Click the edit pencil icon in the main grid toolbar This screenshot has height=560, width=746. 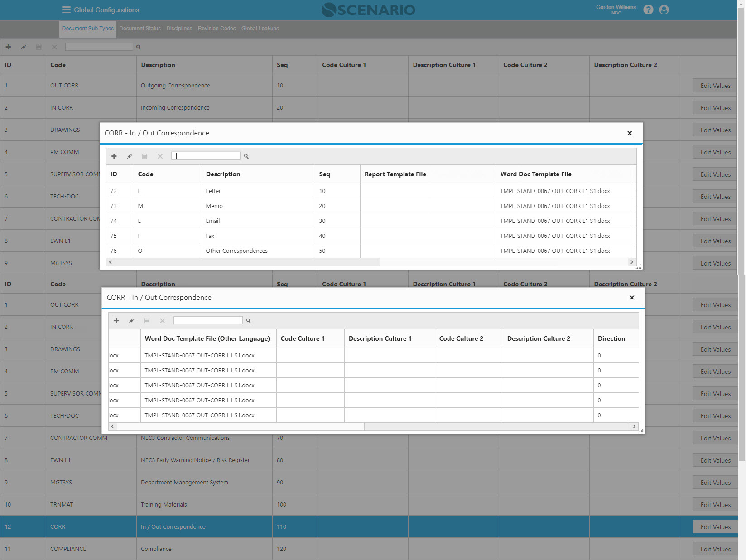pyautogui.click(x=24, y=47)
